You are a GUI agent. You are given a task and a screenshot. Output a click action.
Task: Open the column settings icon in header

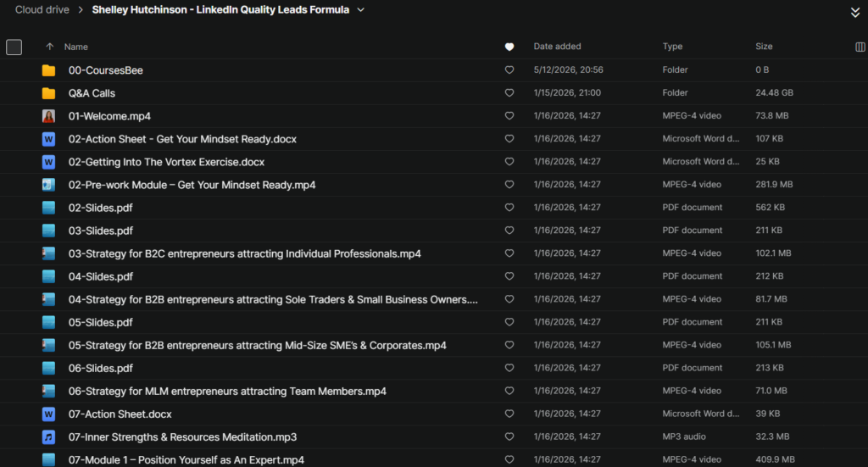coord(860,47)
